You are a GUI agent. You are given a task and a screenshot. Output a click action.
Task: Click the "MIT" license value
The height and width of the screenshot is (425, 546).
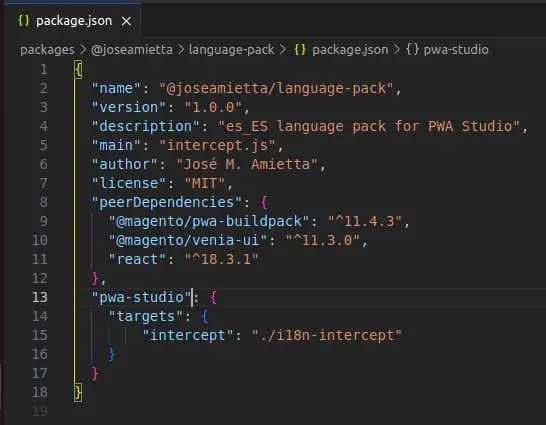[205, 183]
